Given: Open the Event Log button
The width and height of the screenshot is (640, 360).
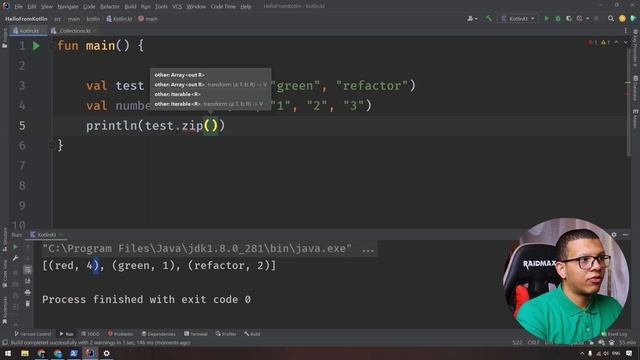Looking at the screenshot, I should click(614, 334).
